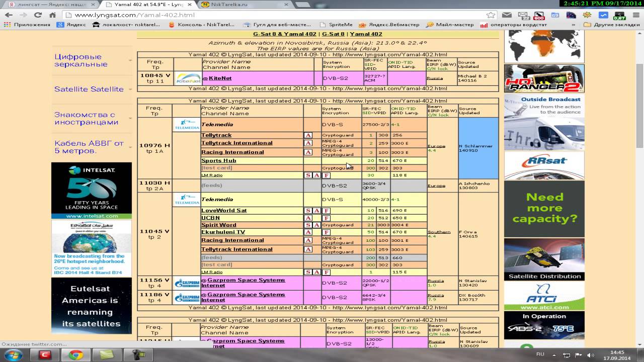Click the Gazprom logo at 11186 V
This screenshot has height=362, width=644.
coord(187,298)
